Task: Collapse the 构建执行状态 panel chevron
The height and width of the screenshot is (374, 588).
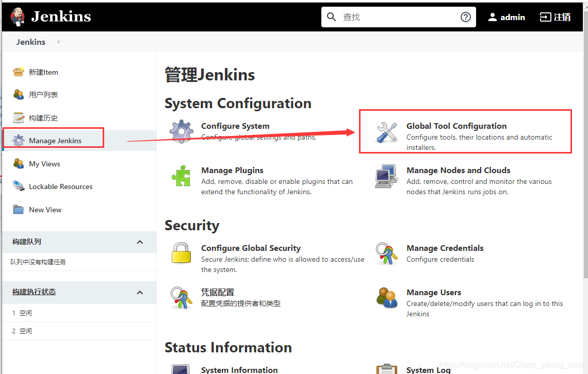Action: coord(140,293)
